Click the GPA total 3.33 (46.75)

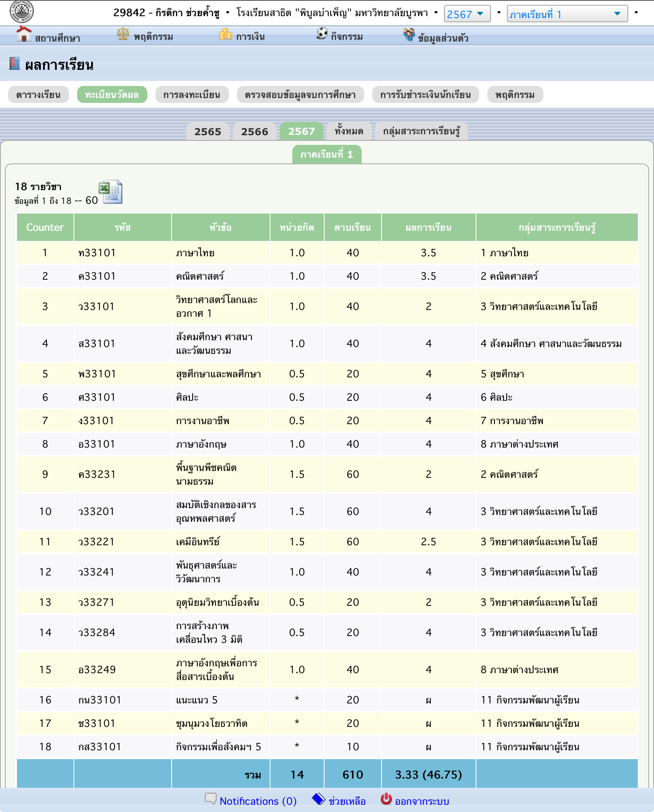tap(429, 774)
